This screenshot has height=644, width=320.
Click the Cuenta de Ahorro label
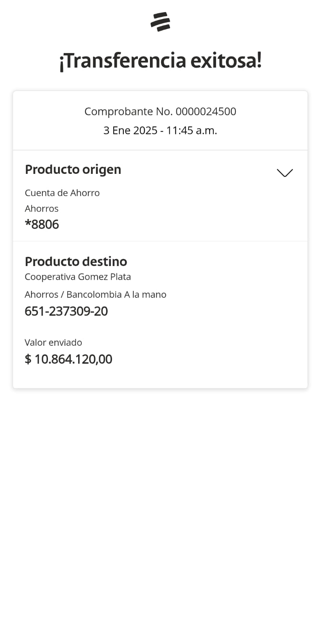click(x=62, y=193)
